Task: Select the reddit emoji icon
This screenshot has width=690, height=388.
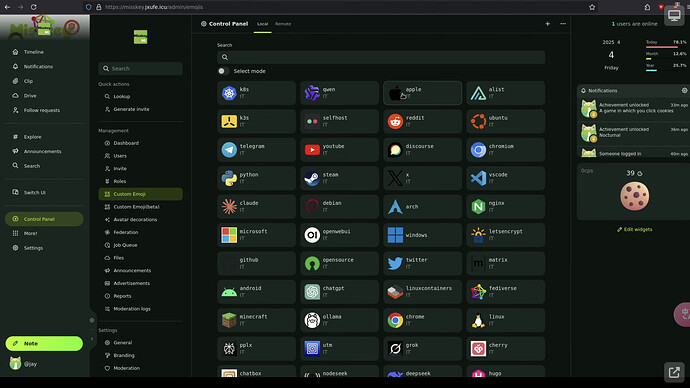Action: [395, 121]
